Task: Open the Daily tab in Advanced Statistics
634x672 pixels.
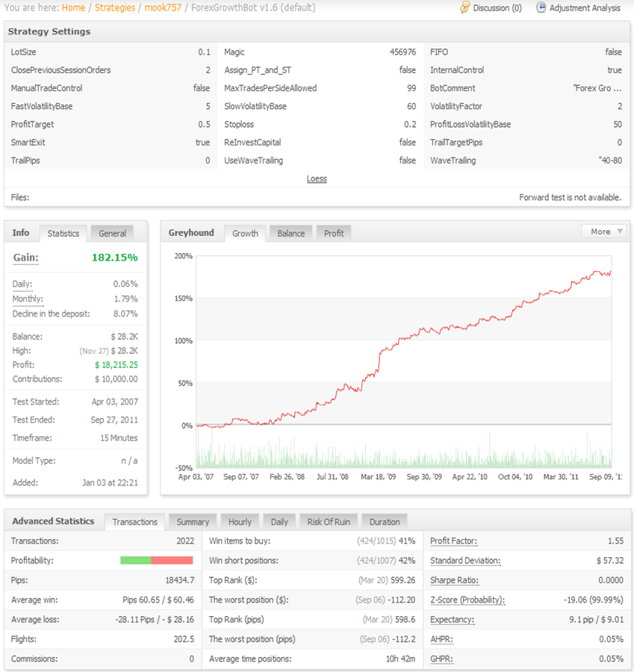Action: pyautogui.click(x=279, y=522)
